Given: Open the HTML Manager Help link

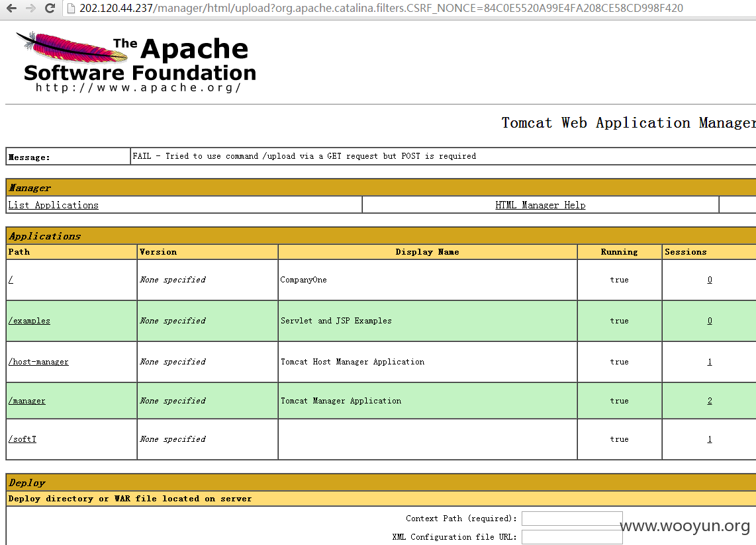Looking at the screenshot, I should point(540,205).
